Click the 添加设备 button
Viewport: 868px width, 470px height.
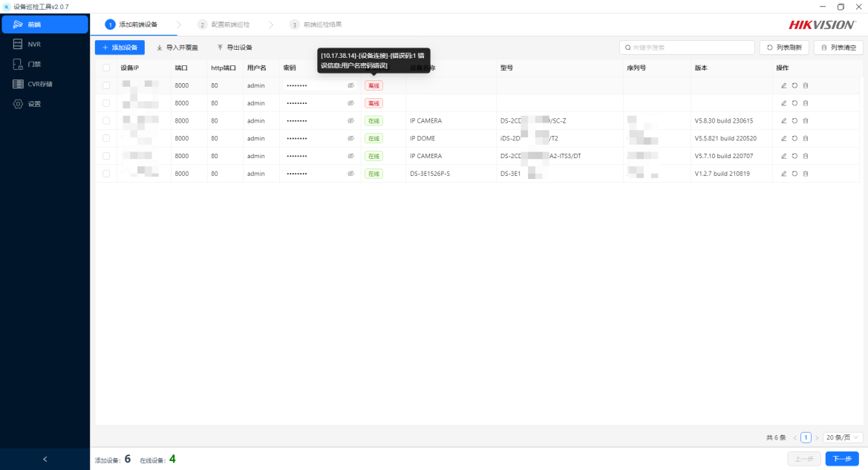(120, 48)
